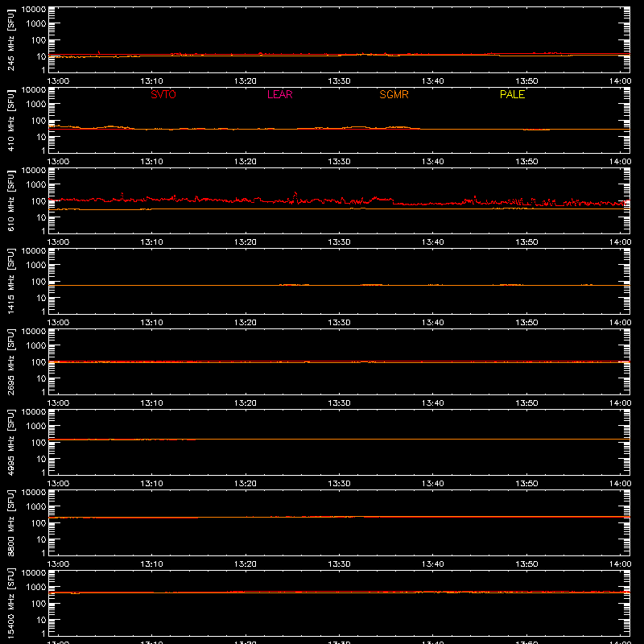The height and width of the screenshot is (644, 644).
Task: Select the 1415 MHz [SFU] axis title
Action: click(11, 281)
